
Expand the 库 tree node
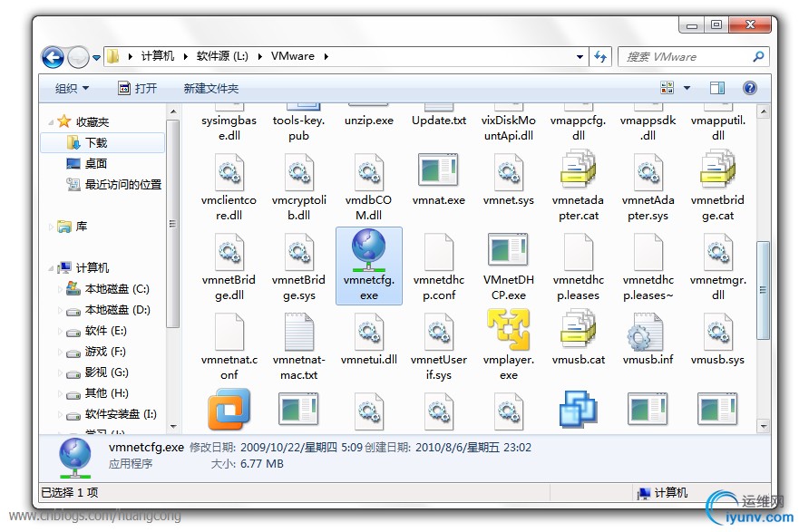pos(51,227)
